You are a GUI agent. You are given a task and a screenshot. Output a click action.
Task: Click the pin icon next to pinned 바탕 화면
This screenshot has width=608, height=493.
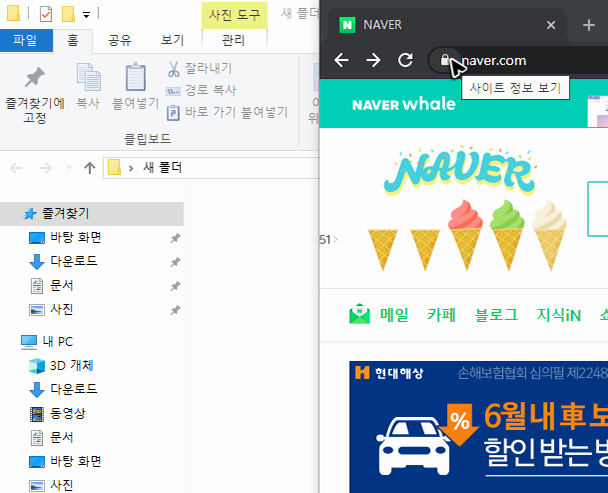[175, 238]
